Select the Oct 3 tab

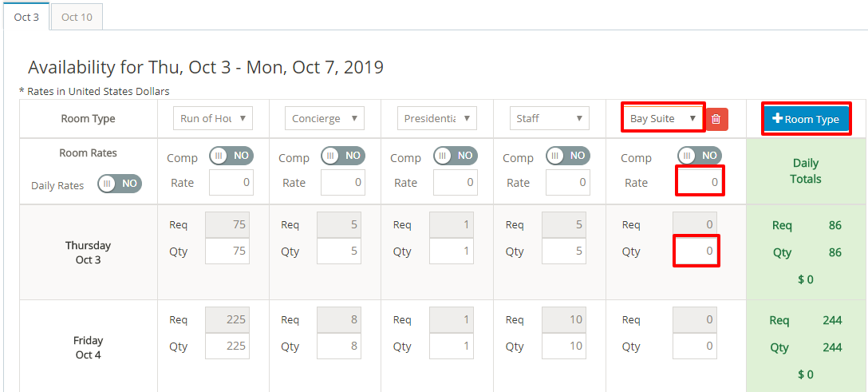click(x=26, y=17)
